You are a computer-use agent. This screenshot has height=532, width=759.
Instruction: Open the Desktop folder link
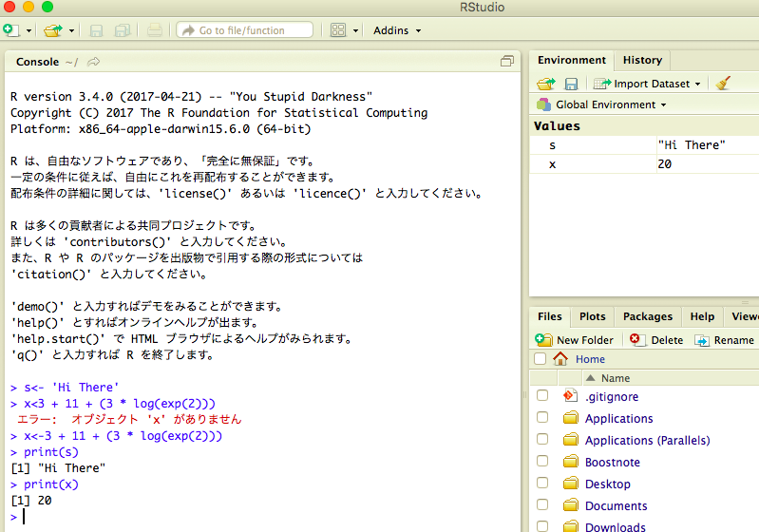pyautogui.click(x=608, y=484)
